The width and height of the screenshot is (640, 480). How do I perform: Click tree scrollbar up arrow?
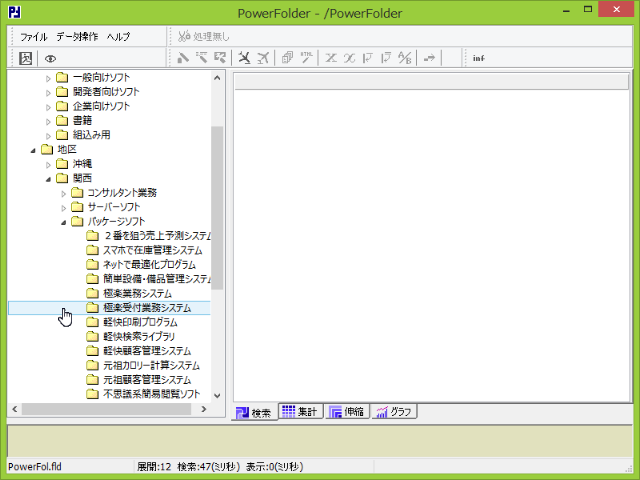tap(217, 78)
